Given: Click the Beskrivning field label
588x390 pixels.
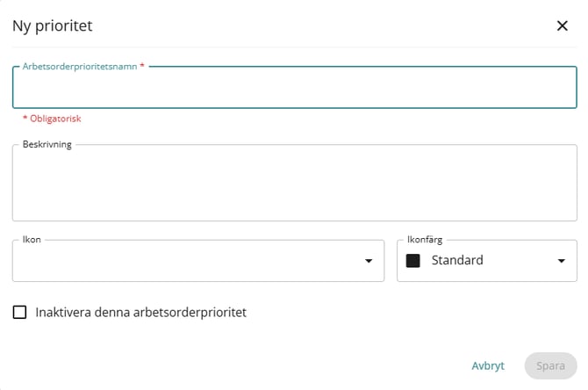Looking at the screenshot, I should tap(47, 145).
